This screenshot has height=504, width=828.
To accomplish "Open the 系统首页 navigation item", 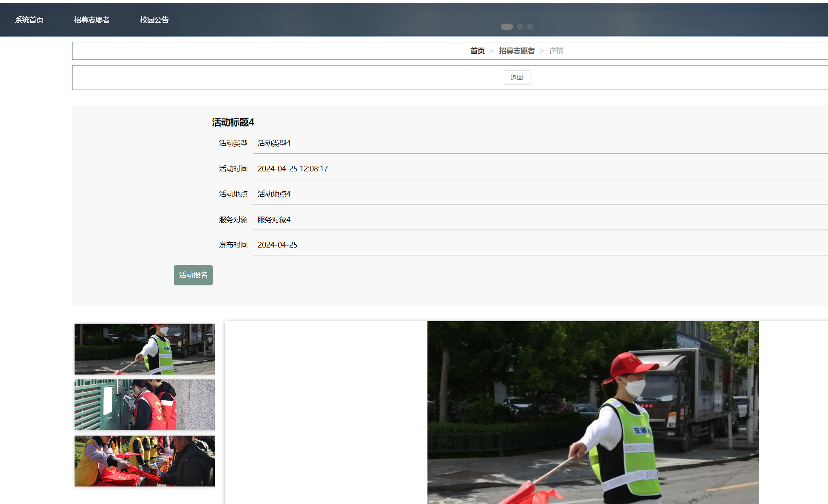I will point(29,20).
